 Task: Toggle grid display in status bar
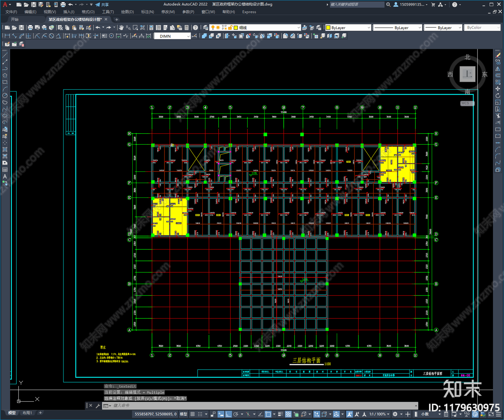[192, 414]
